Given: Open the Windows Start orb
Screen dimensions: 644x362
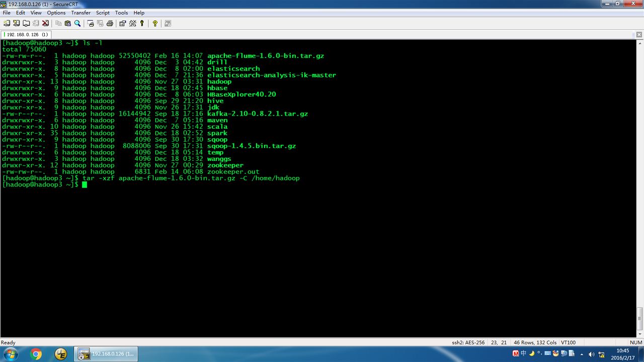Looking at the screenshot, I should (10, 354).
